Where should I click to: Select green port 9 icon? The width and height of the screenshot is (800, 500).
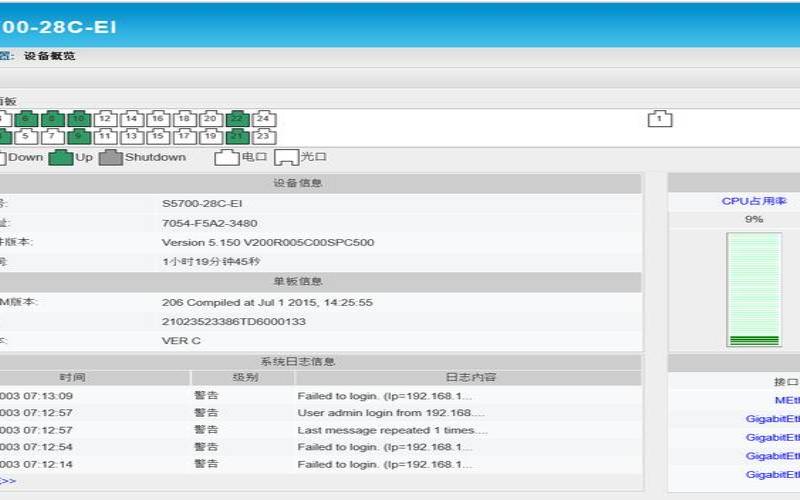(79, 136)
